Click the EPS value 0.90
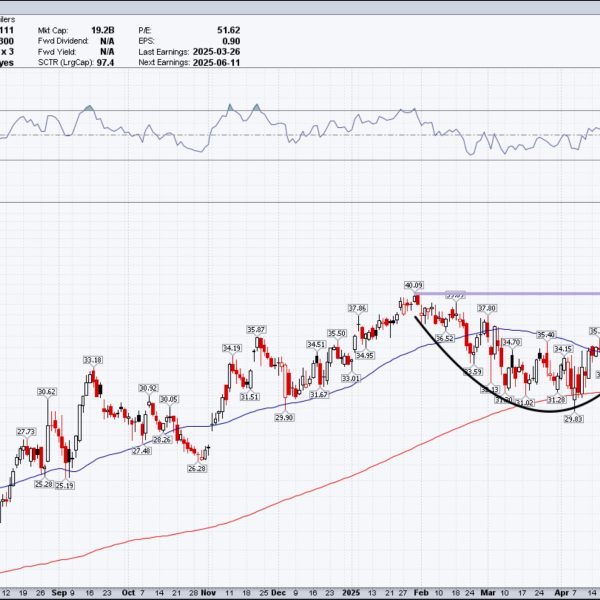The height and width of the screenshot is (600, 600). pyautogui.click(x=231, y=41)
